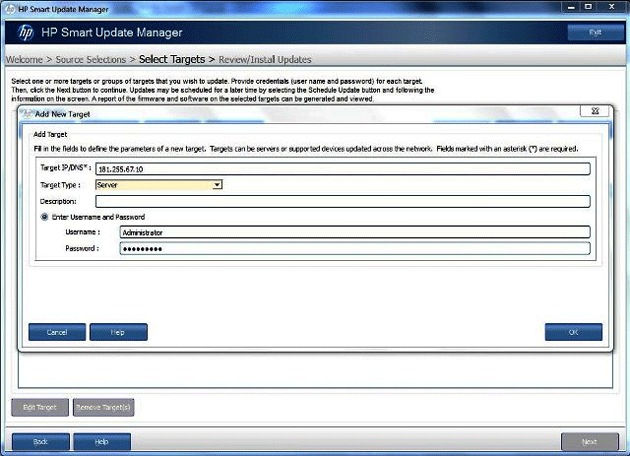Click the Edit Target button
Screen dimensions: 630x456
pos(40,408)
